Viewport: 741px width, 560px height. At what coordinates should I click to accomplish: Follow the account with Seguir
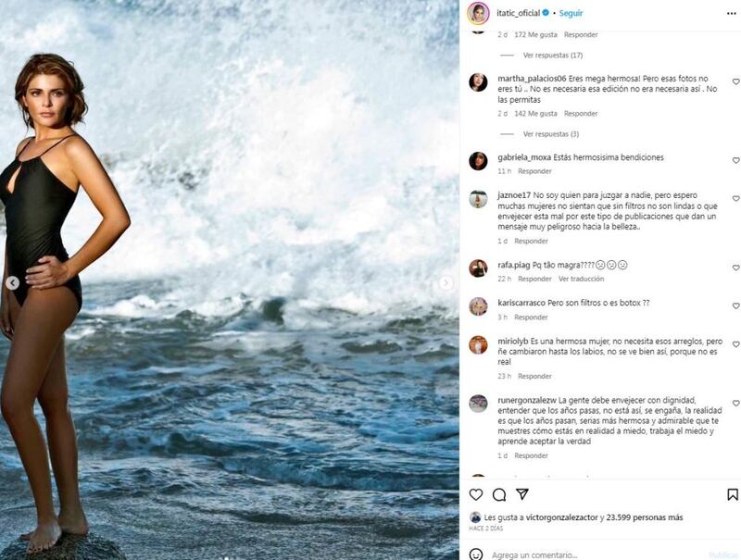tap(571, 13)
